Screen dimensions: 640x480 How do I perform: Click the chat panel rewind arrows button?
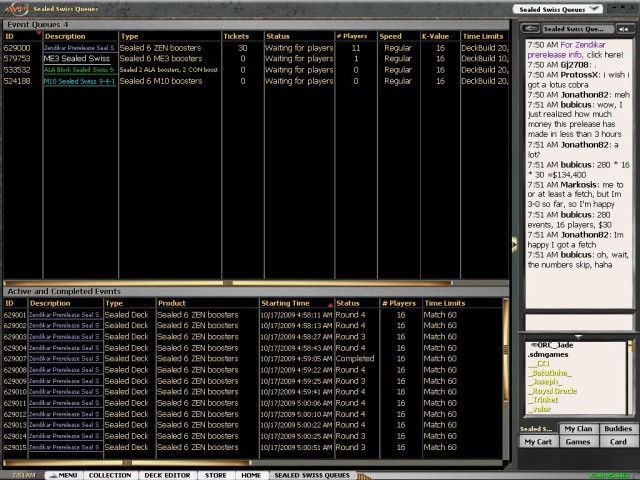[x=623, y=29]
